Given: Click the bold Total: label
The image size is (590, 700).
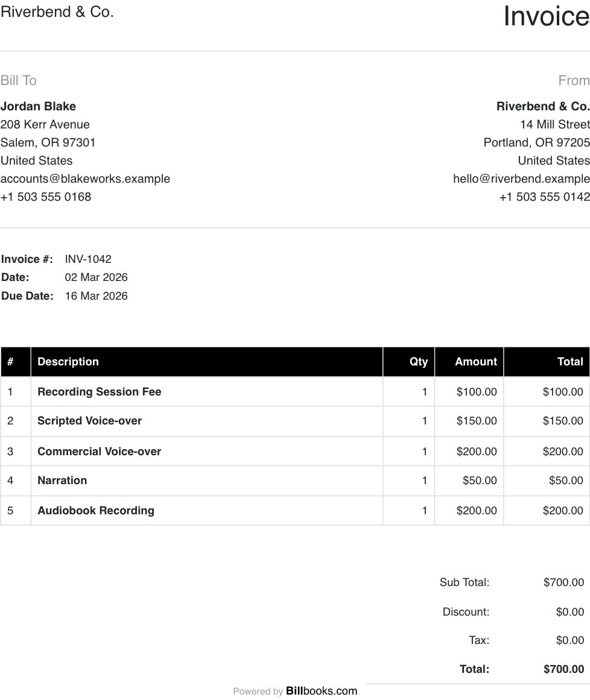Looking at the screenshot, I should 474,669.
